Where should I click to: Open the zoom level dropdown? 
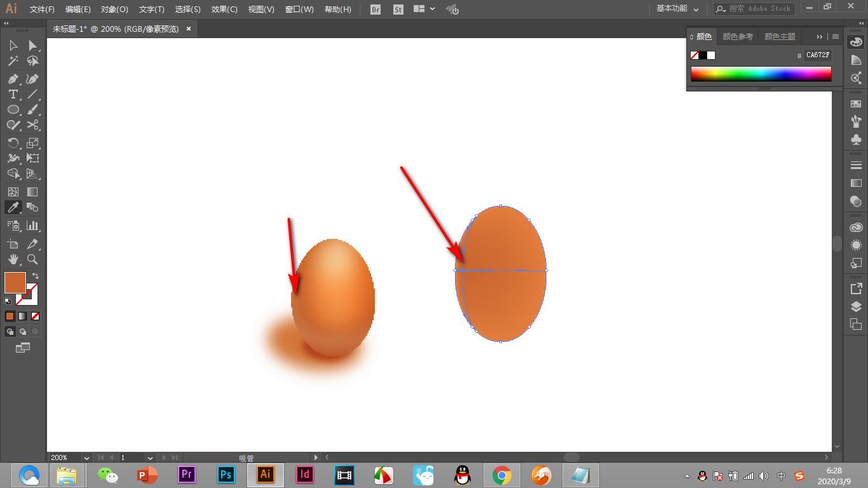pyautogui.click(x=86, y=457)
